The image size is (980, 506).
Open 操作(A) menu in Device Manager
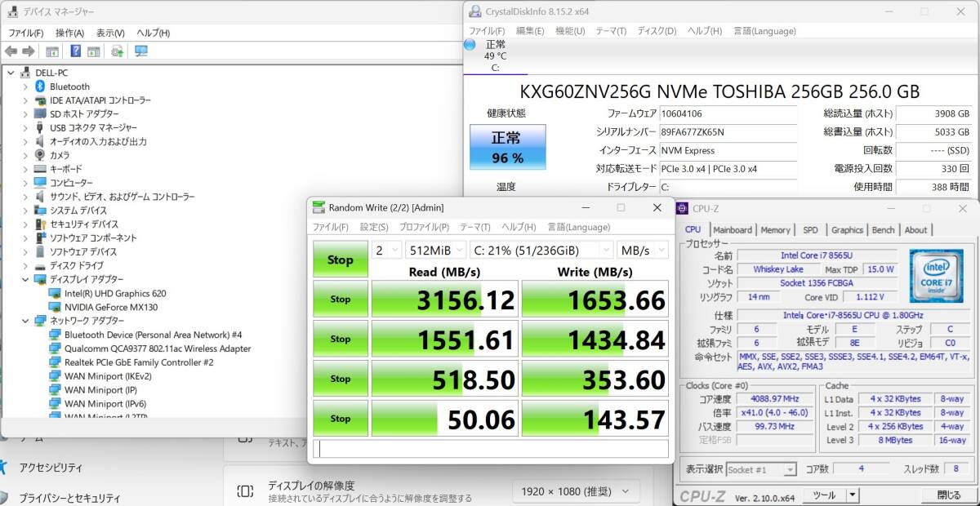click(69, 33)
